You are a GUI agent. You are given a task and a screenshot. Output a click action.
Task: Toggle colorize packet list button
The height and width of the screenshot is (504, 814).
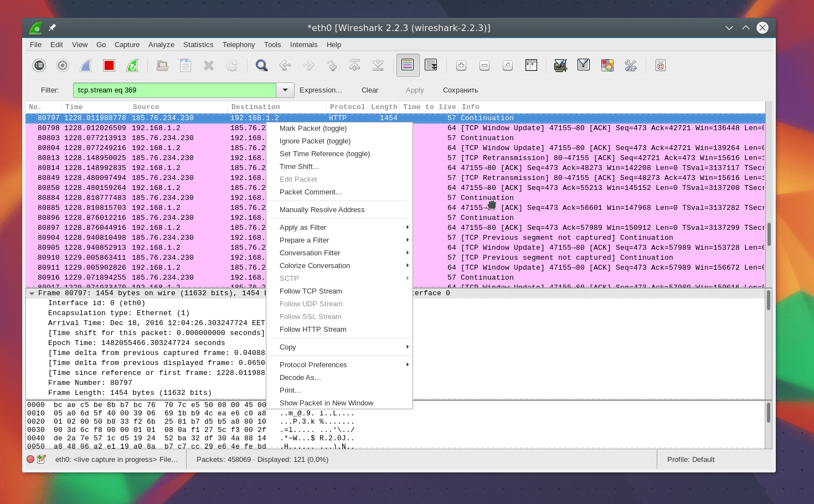408,65
